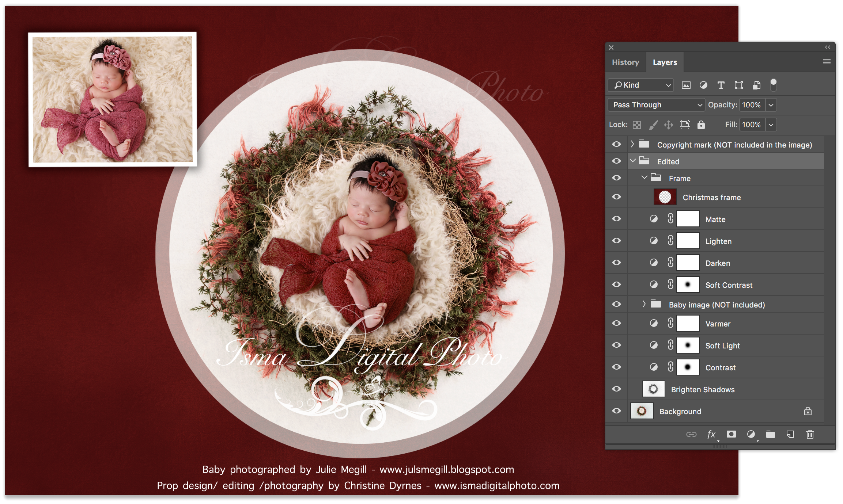The image size is (843, 504).
Task: Create a new layer
Action: pyautogui.click(x=790, y=434)
